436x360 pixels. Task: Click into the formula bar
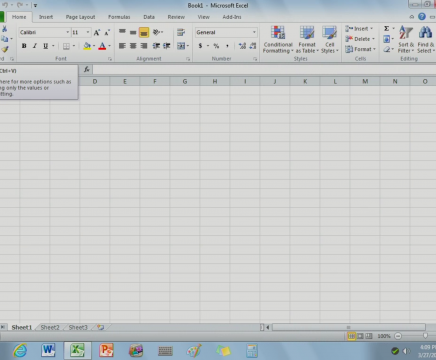pos(264,69)
